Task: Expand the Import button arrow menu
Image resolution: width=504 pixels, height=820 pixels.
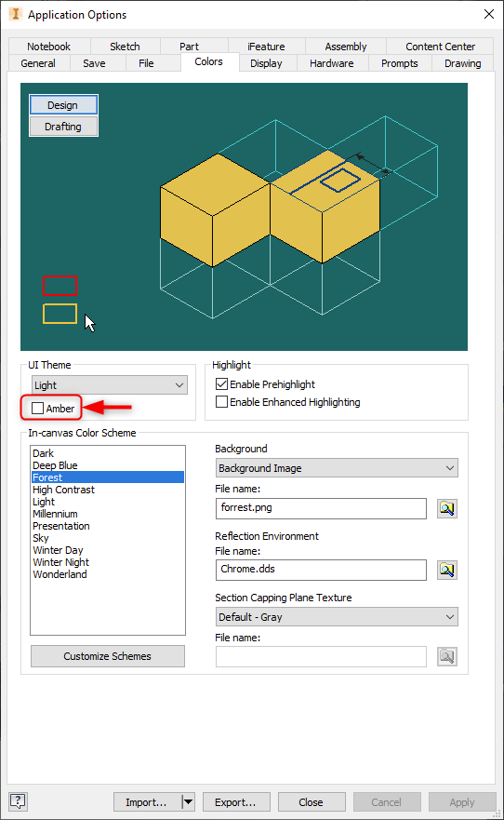Action: 188,801
